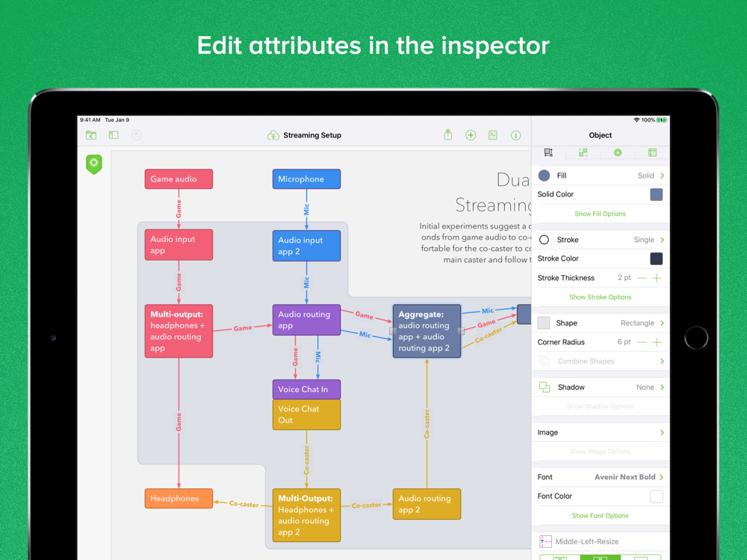Select the pink Multi-output headphones shape
The width and height of the screenshot is (747, 560).
point(179,331)
